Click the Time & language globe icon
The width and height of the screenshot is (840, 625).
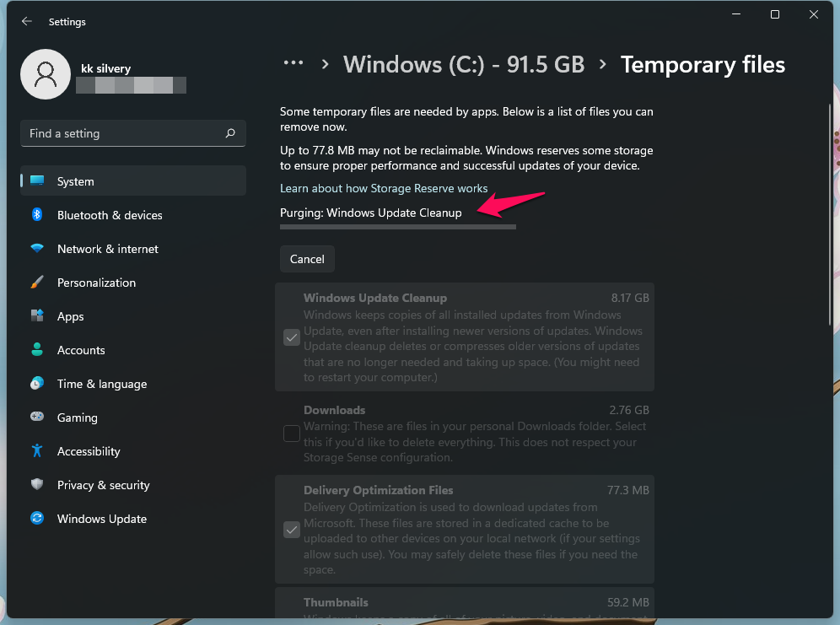point(37,384)
